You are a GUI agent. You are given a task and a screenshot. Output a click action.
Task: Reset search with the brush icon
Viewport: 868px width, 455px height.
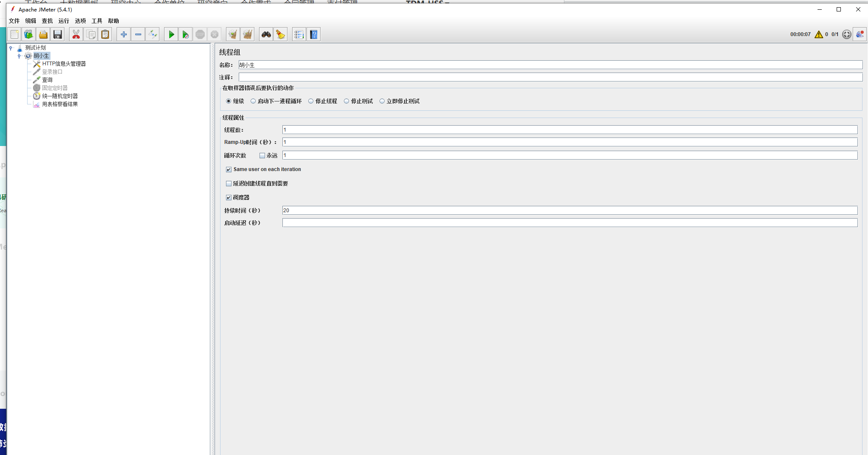point(281,34)
